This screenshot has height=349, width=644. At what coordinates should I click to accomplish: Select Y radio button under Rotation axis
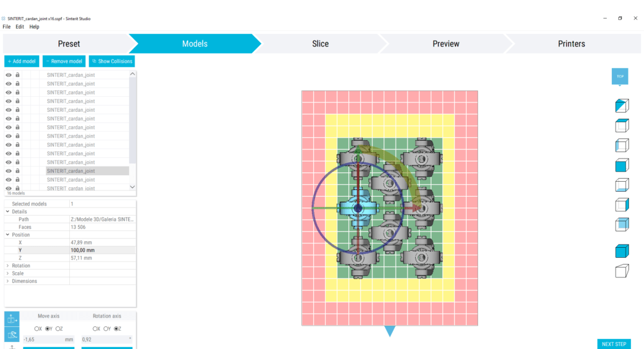tap(105, 329)
